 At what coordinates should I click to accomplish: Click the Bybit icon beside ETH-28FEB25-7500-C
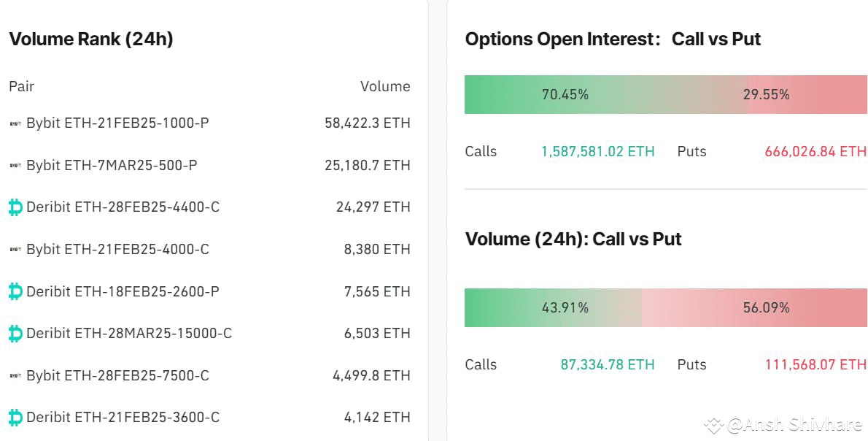point(15,375)
